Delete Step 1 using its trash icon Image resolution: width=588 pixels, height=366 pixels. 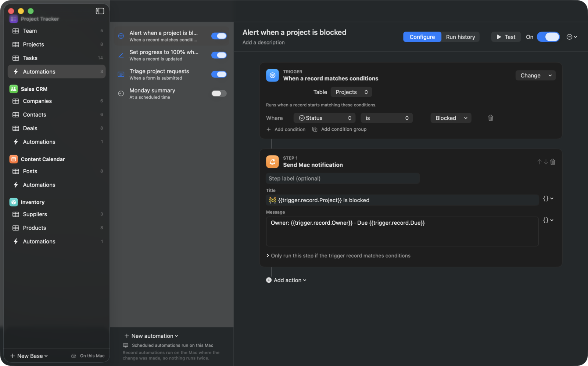[x=553, y=162]
